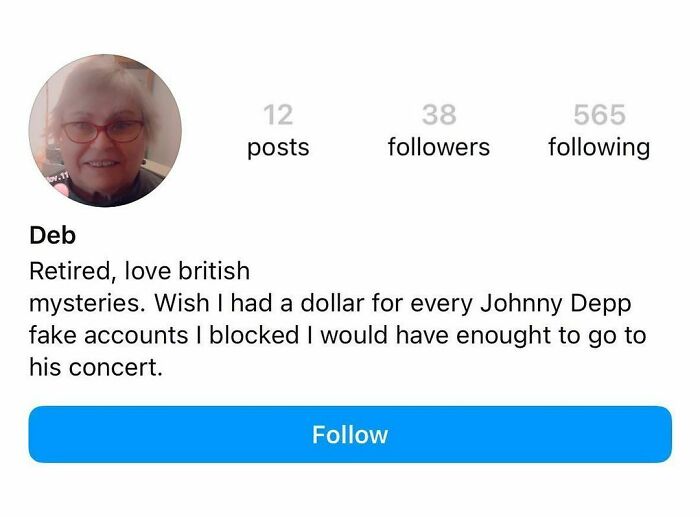Open the "followers" list label
700x517 pixels.
coord(438,147)
